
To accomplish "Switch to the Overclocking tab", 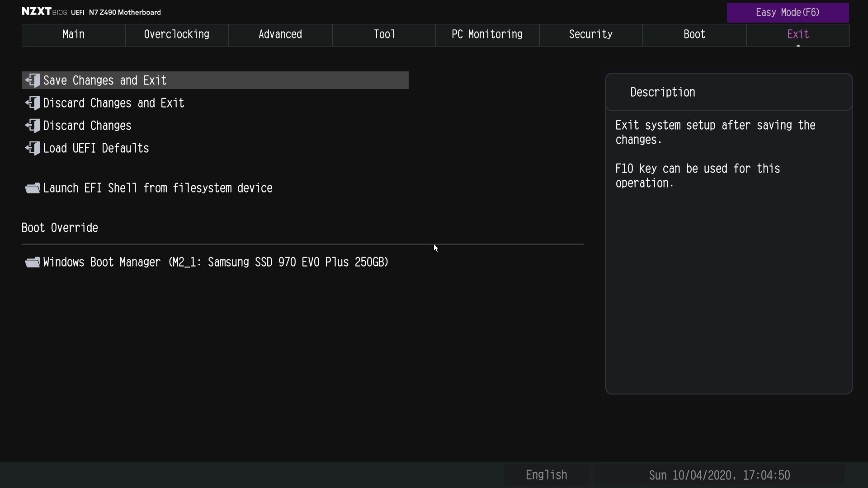I will point(177,35).
